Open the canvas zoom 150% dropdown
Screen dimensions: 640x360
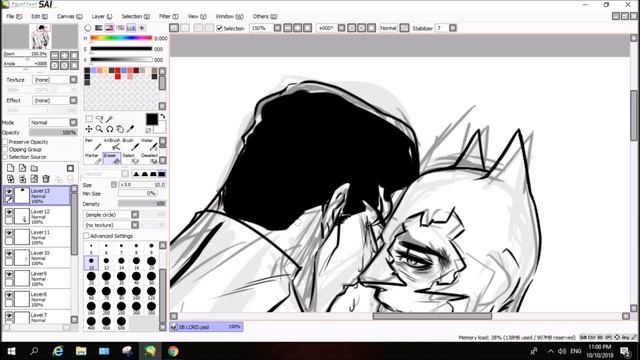pyautogui.click(x=278, y=28)
